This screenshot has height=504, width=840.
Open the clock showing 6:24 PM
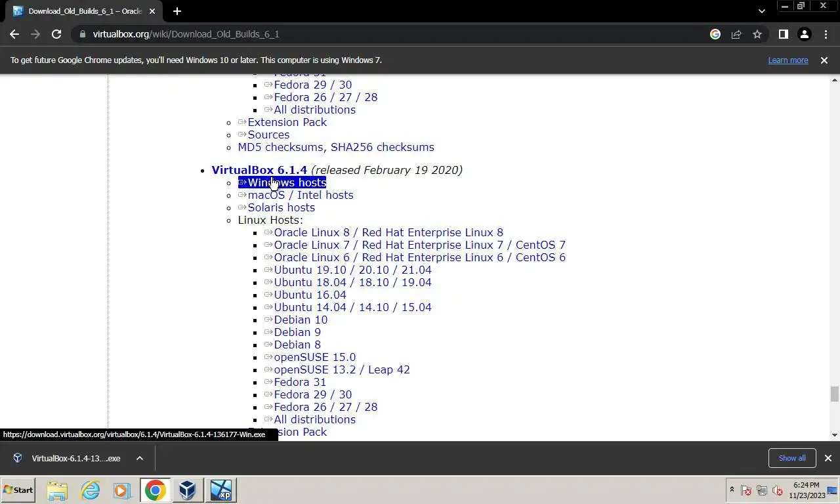807,490
